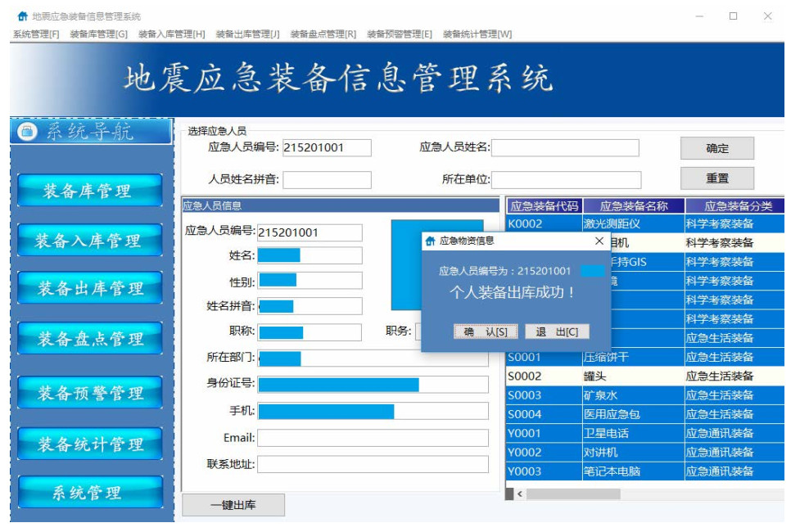
Task: Focus the 应急人员姓名 search field
Action: pyautogui.click(x=565, y=148)
